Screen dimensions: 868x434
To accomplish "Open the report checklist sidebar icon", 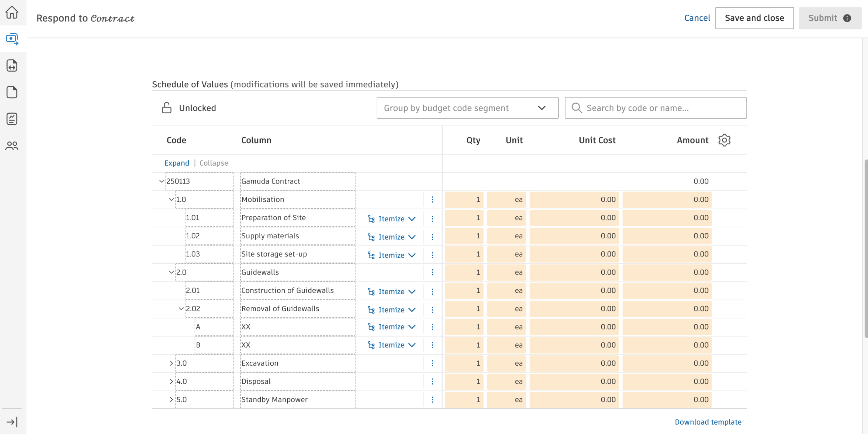I will [x=12, y=119].
